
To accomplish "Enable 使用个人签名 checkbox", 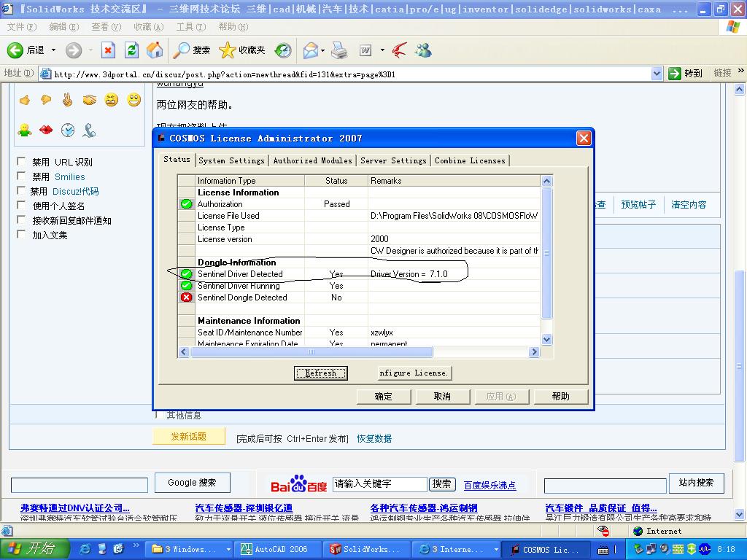I will click(x=21, y=205).
